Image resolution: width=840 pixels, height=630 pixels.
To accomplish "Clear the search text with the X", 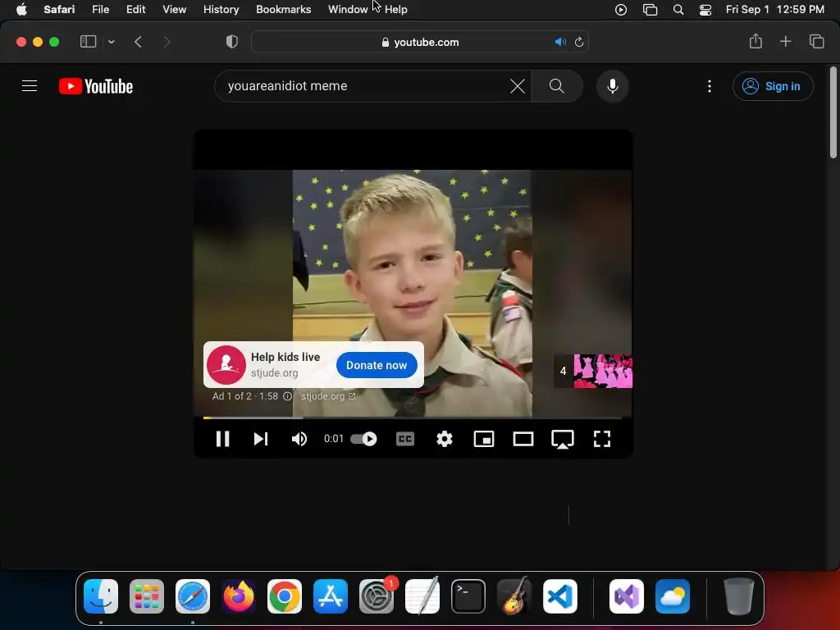I will [518, 85].
